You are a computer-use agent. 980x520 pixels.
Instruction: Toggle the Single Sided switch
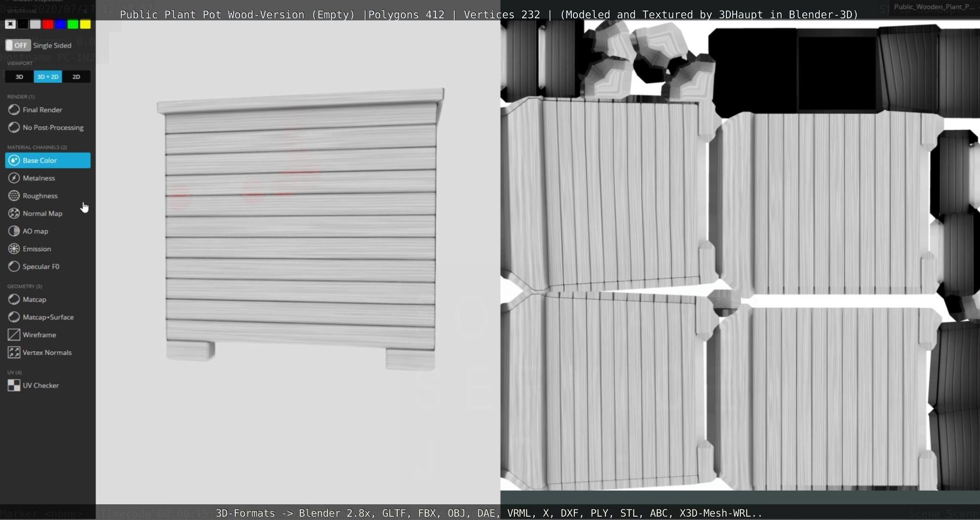[x=17, y=45]
